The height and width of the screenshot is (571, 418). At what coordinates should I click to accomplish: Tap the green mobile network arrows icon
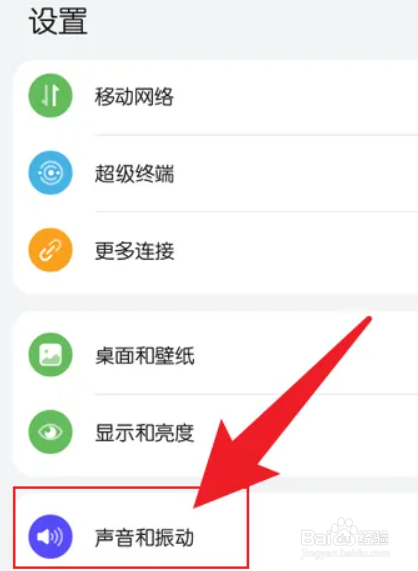click(50, 95)
